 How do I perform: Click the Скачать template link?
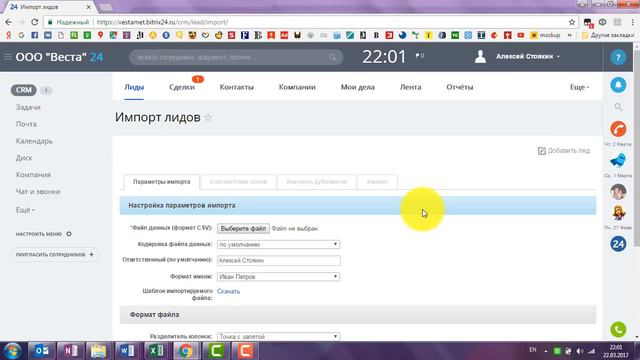[x=229, y=291]
